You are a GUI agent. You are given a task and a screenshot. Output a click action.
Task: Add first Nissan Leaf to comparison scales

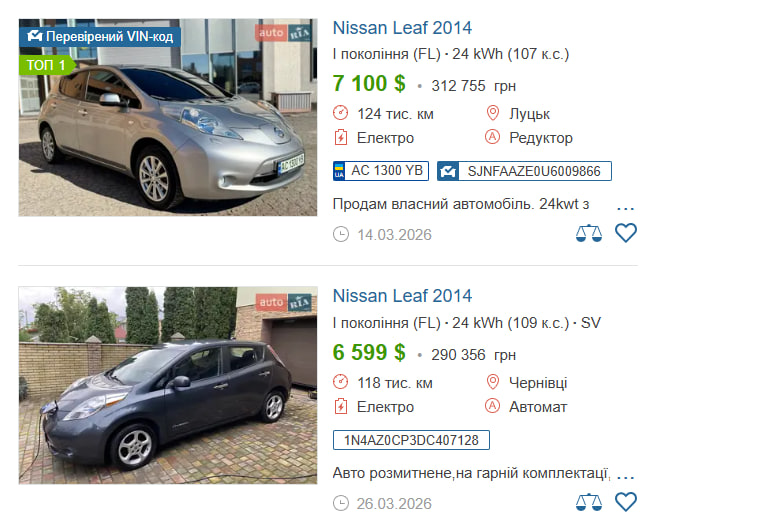click(589, 234)
